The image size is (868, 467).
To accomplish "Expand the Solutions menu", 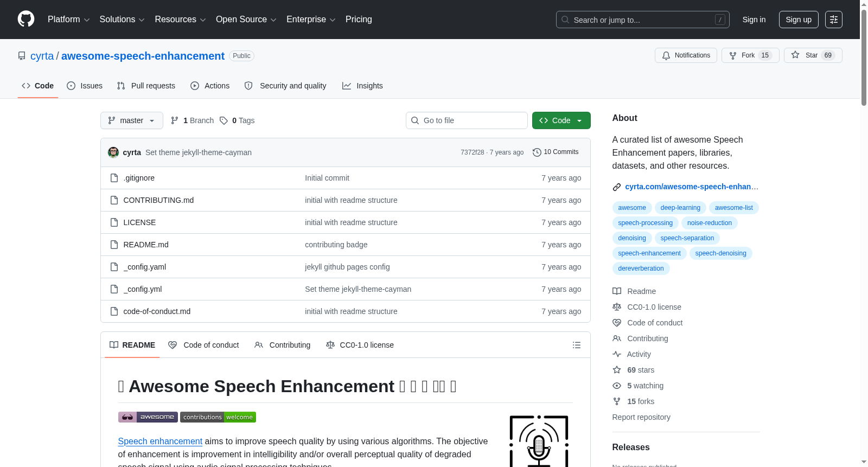I will coord(122,20).
